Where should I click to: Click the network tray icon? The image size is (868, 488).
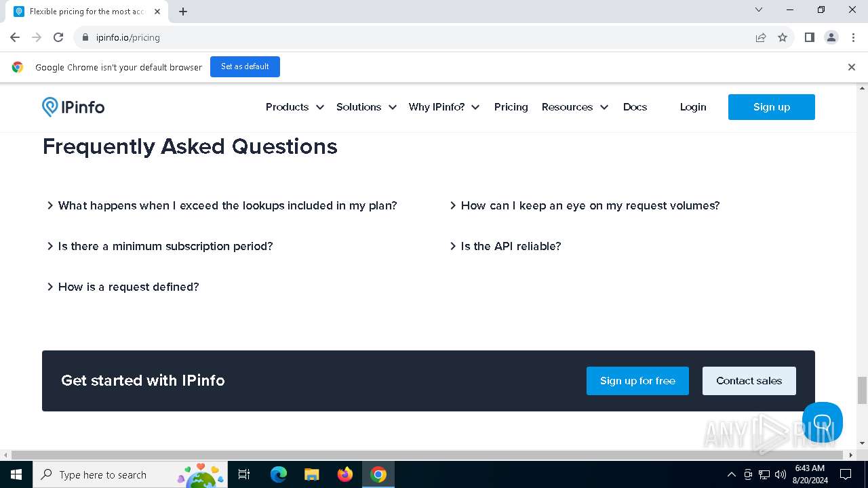pos(764,474)
